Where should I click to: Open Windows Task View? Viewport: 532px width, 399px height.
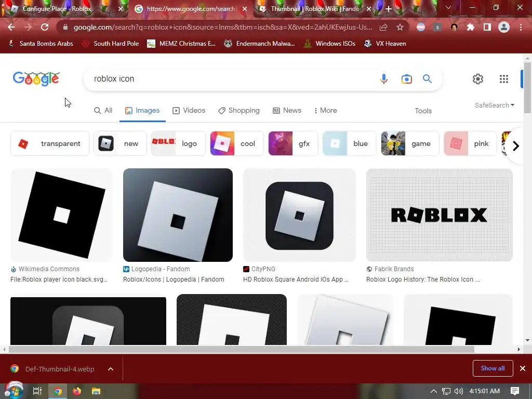coord(37,391)
